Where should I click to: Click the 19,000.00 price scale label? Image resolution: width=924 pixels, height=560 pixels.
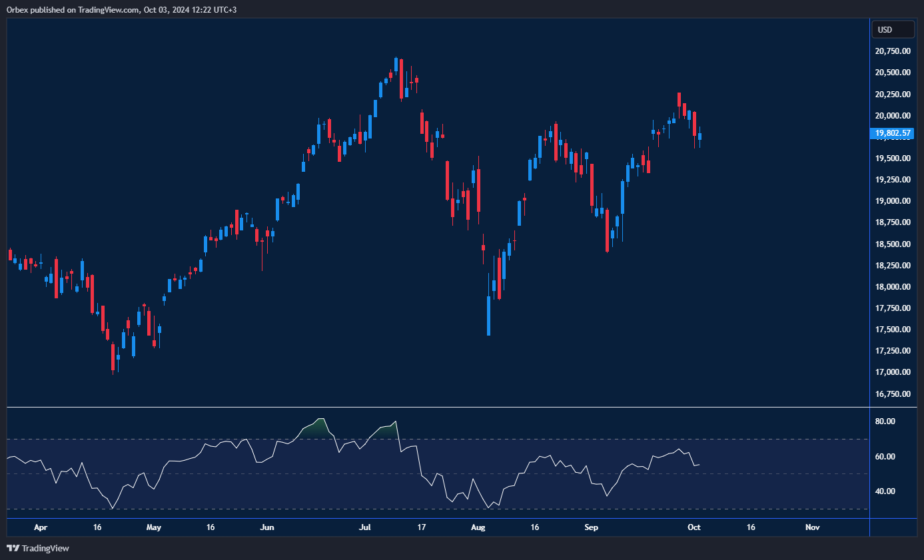coord(893,200)
